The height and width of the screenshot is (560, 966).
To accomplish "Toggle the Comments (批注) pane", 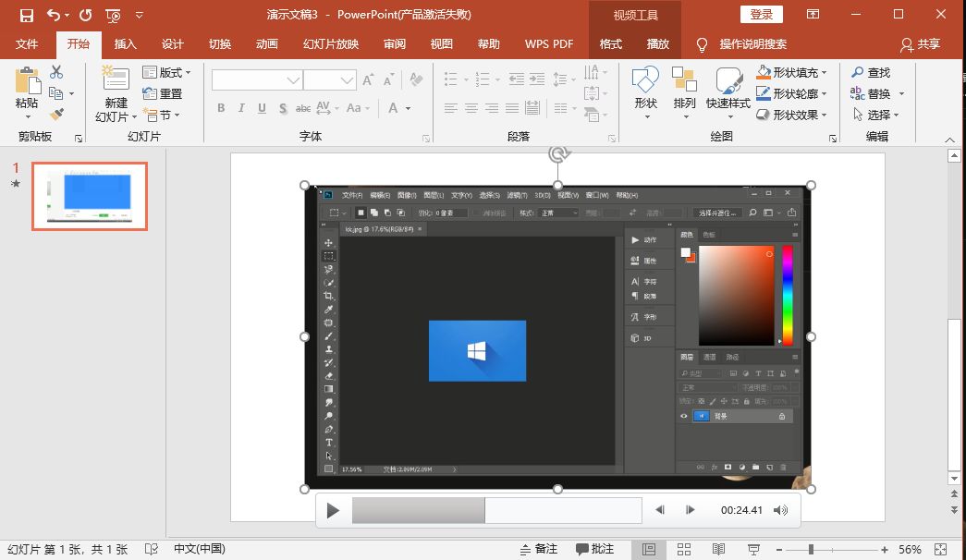I will click(x=594, y=549).
